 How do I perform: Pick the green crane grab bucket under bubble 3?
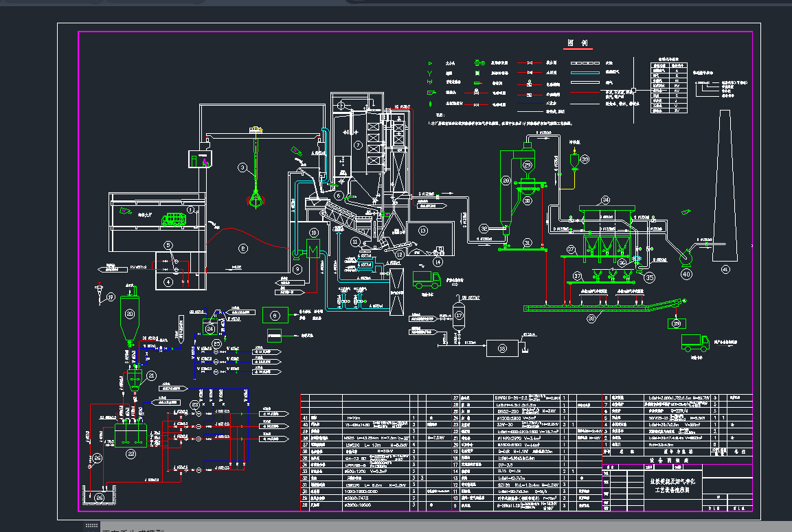(257, 199)
